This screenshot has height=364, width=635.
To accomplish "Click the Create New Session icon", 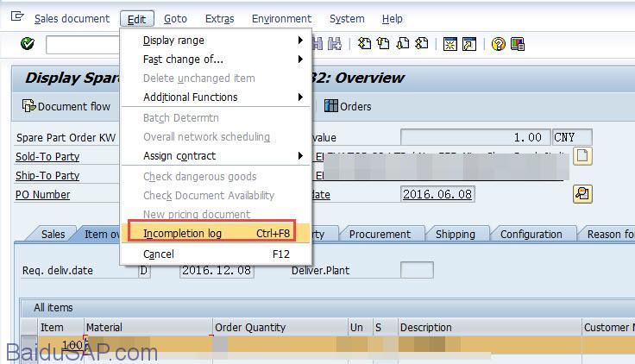I will [450, 44].
